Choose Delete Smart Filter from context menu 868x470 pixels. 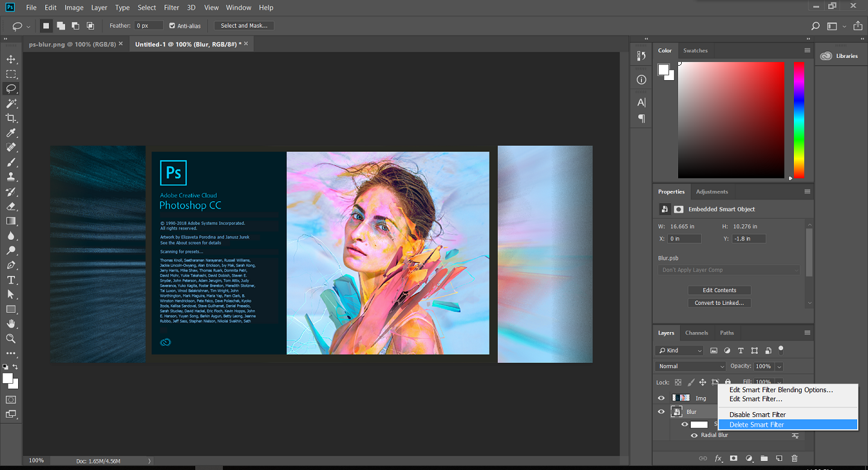pos(788,425)
